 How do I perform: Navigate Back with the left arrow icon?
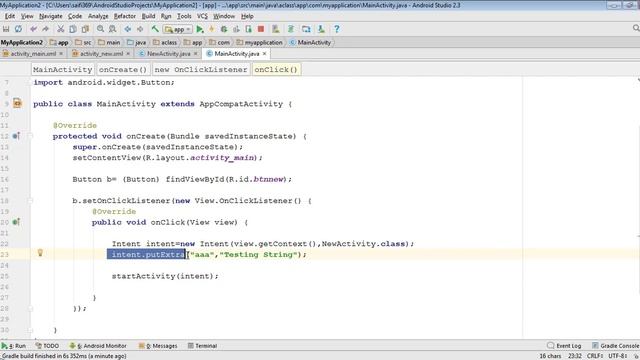(x=128, y=29)
